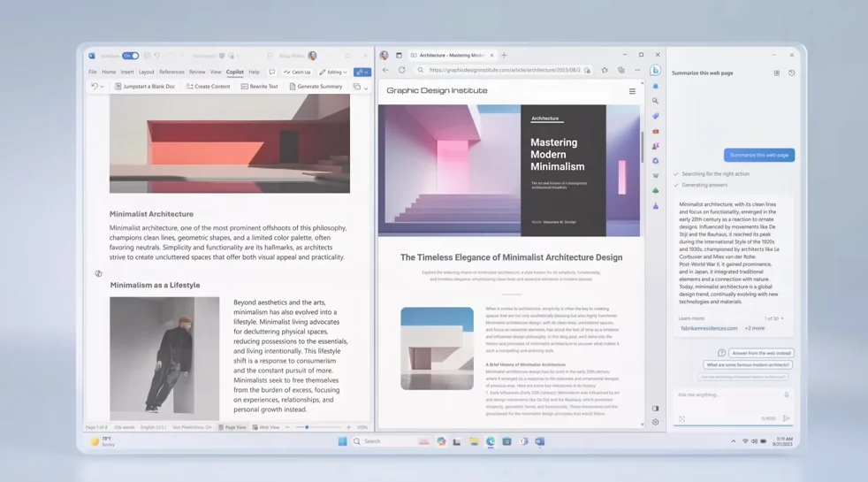Open the Edge sidebar search icon
868x482 pixels.
point(655,101)
